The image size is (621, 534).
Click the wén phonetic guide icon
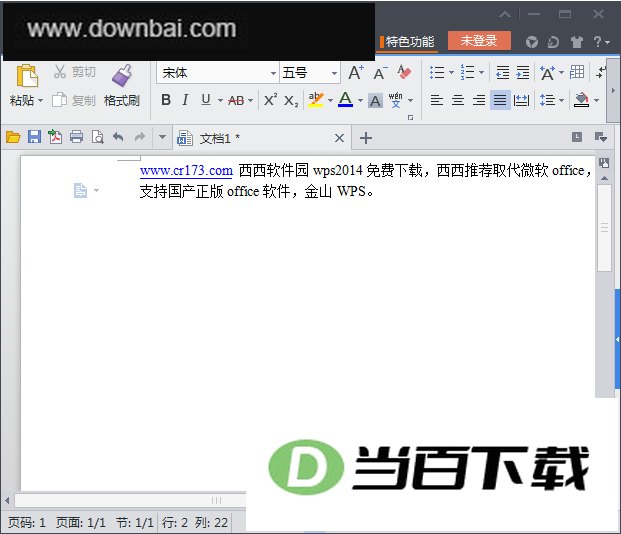396,100
